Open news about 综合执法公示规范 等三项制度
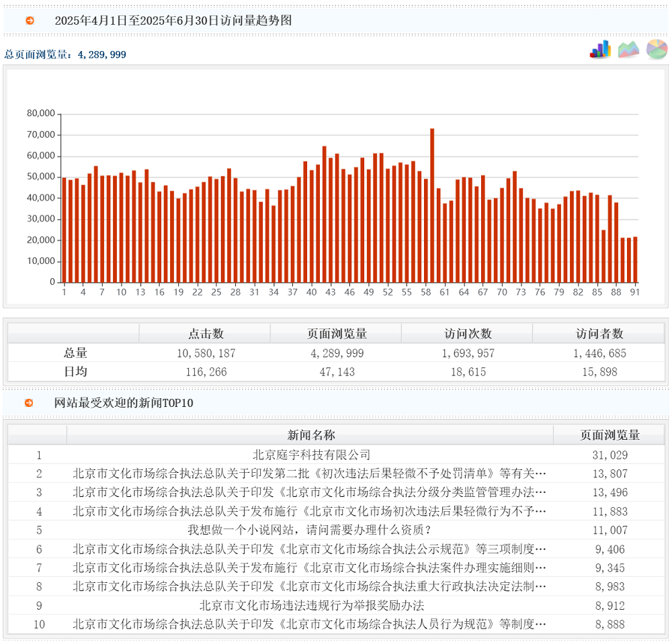Viewport: 672px width, 642px height. [309, 549]
